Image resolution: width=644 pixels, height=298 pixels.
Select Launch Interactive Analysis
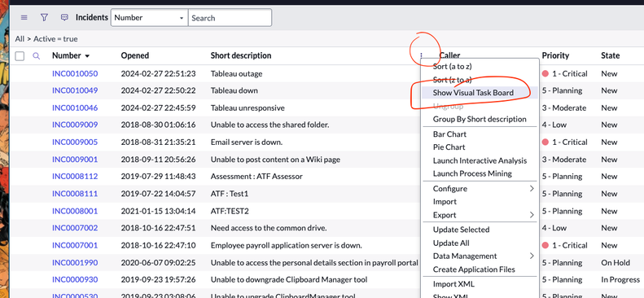480,160
